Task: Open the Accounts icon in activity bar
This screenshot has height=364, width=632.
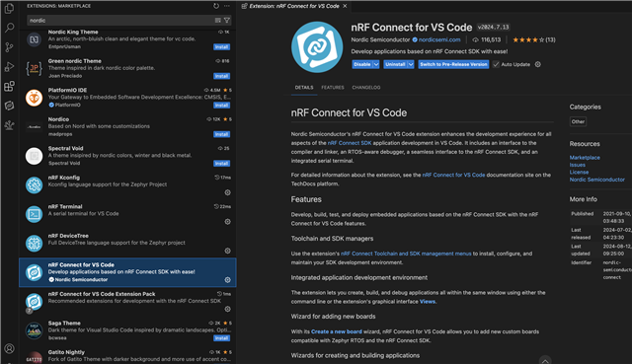Action: pos(9,348)
